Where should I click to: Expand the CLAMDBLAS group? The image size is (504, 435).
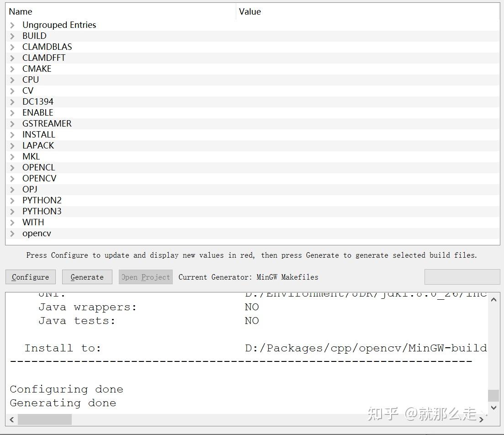coord(12,47)
